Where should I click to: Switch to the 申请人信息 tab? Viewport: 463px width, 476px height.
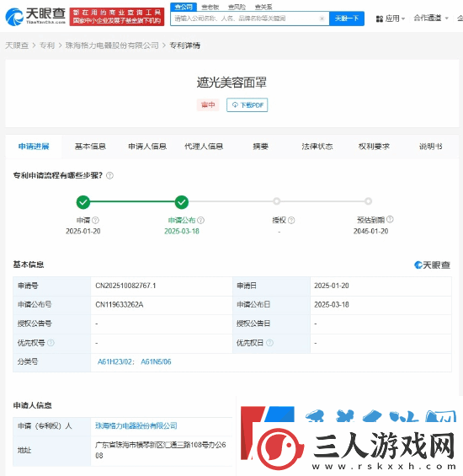pyautogui.click(x=147, y=147)
